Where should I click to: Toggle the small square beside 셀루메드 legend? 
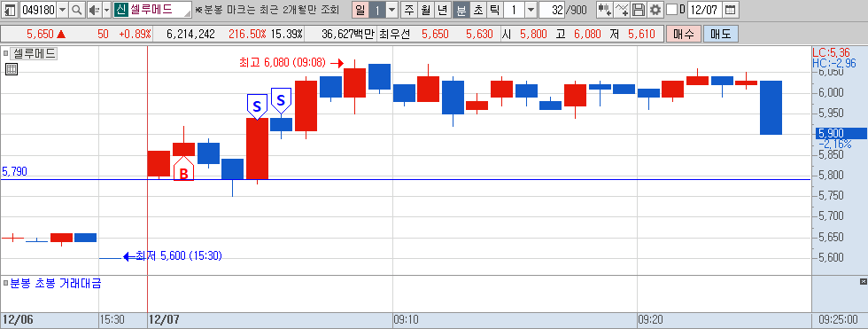coord(5,54)
